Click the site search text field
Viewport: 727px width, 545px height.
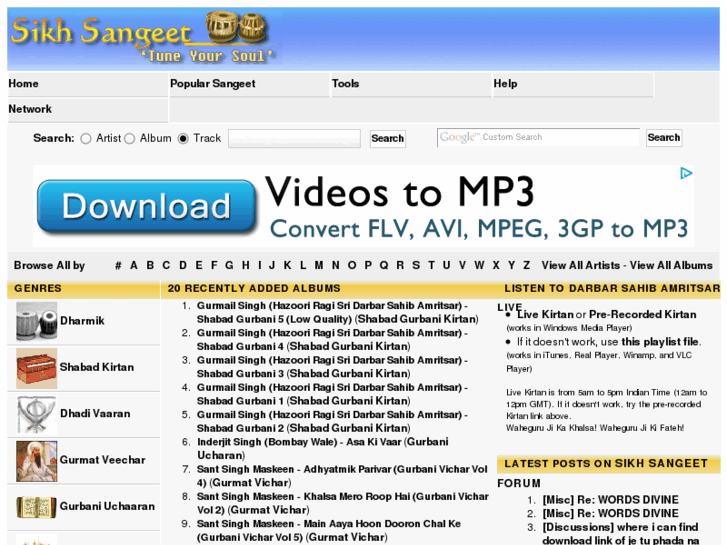coord(294,139)
